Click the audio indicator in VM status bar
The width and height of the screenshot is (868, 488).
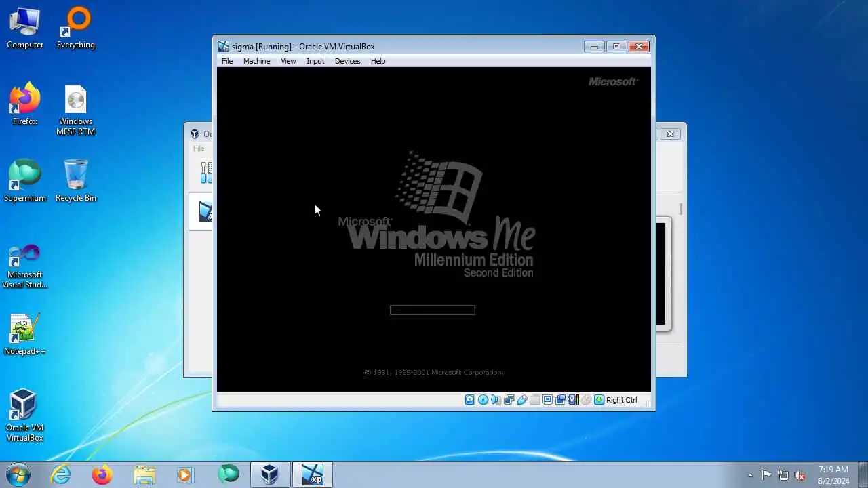point(496,400)
